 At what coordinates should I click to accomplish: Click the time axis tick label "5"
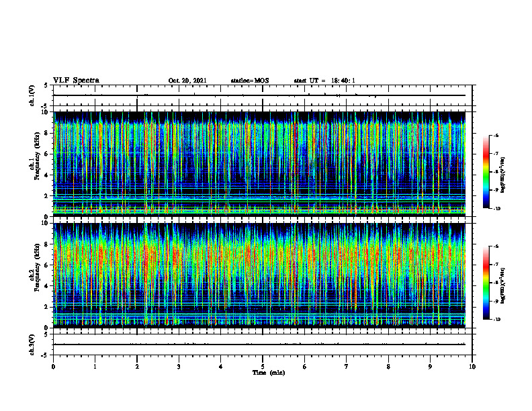(263, 367)
